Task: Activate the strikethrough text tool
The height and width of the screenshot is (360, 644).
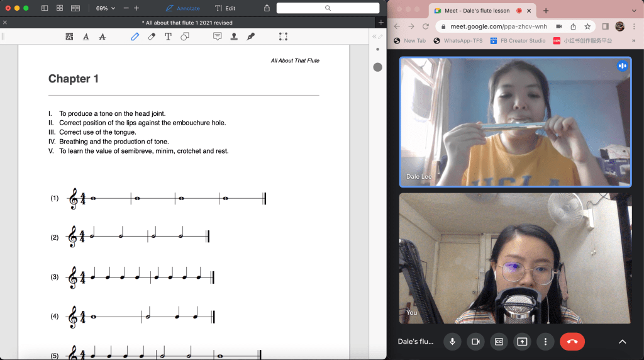Action: 103,37
